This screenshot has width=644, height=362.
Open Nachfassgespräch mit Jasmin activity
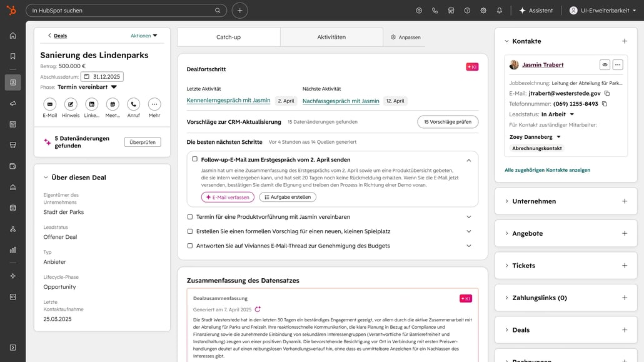(x=341, y=101)
